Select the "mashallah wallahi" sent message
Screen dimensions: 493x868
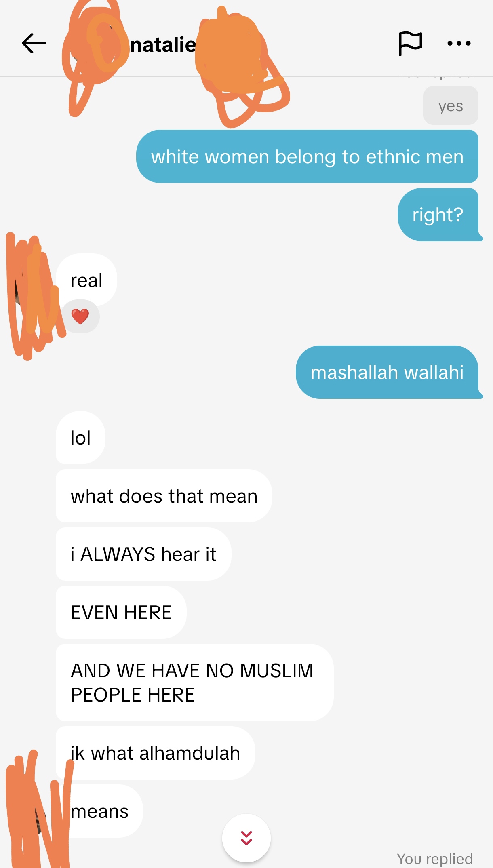pyautogui.click(x=388, y=372)
